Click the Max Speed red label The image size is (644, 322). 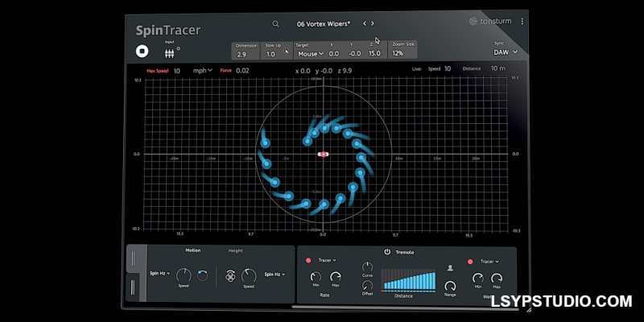coord(158,71)
